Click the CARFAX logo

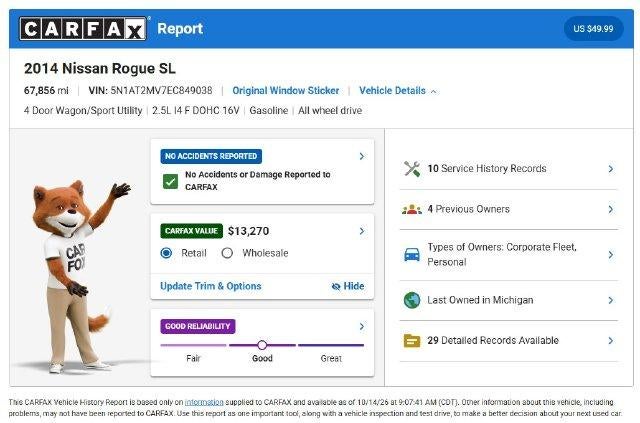[83, 29]
